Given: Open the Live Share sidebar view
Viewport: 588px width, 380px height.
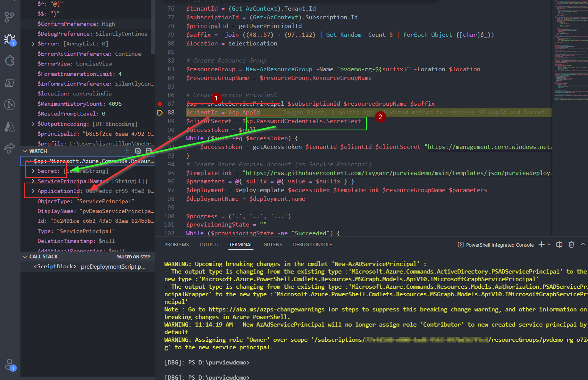Looking at the screenshot, I should (9, 149).
